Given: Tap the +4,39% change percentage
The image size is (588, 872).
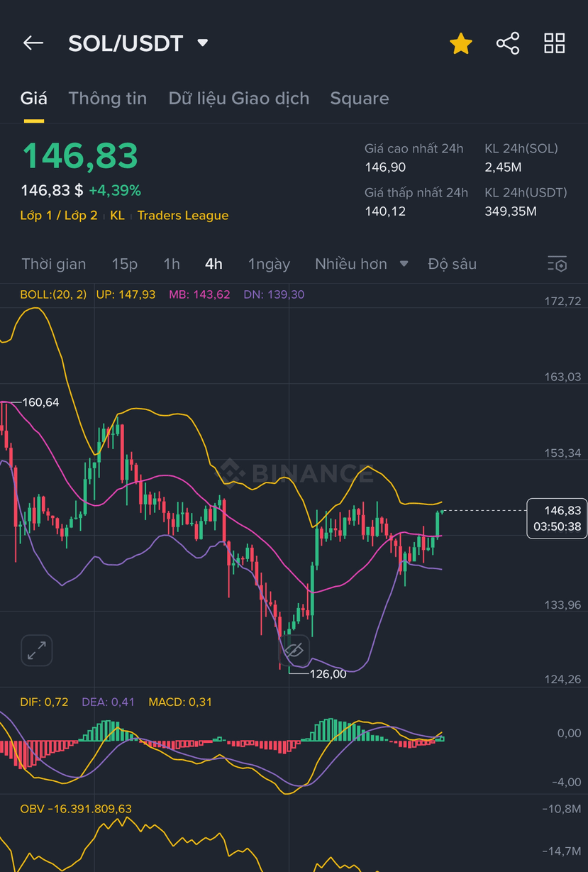Looking at the screenshot, I should tap(115, 190).
